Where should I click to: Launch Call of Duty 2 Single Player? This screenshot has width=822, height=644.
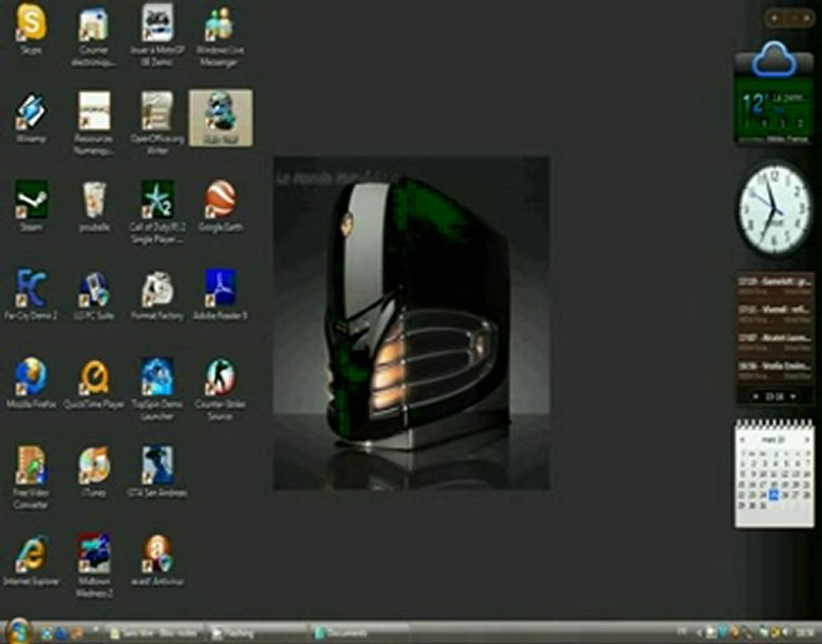coord(157,212)
